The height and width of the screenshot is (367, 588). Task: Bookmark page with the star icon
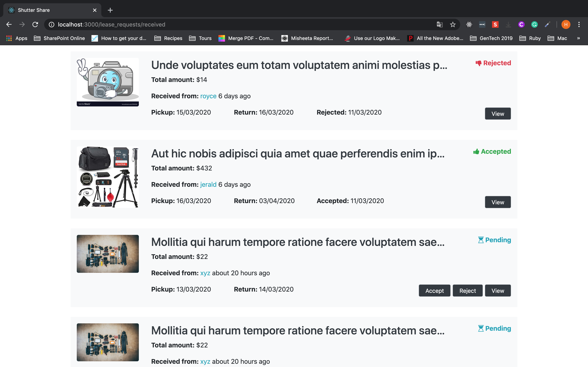point(453,24)
